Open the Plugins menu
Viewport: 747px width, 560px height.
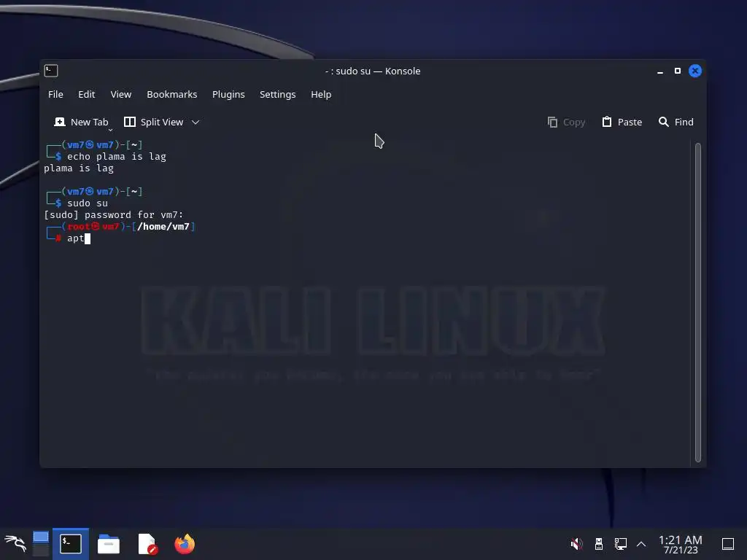tap(228, 94)
